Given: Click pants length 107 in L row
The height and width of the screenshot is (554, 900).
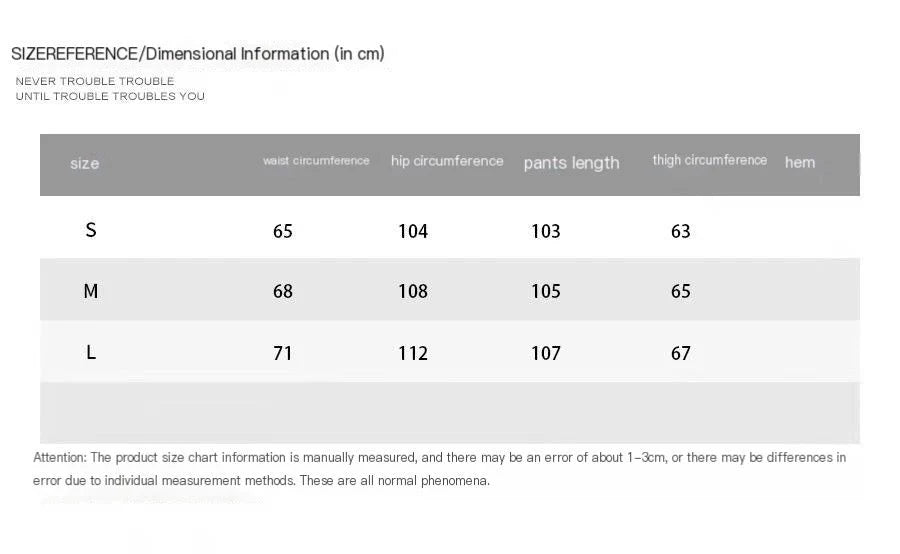Looking at the screenshot, I should click(545, 353).
